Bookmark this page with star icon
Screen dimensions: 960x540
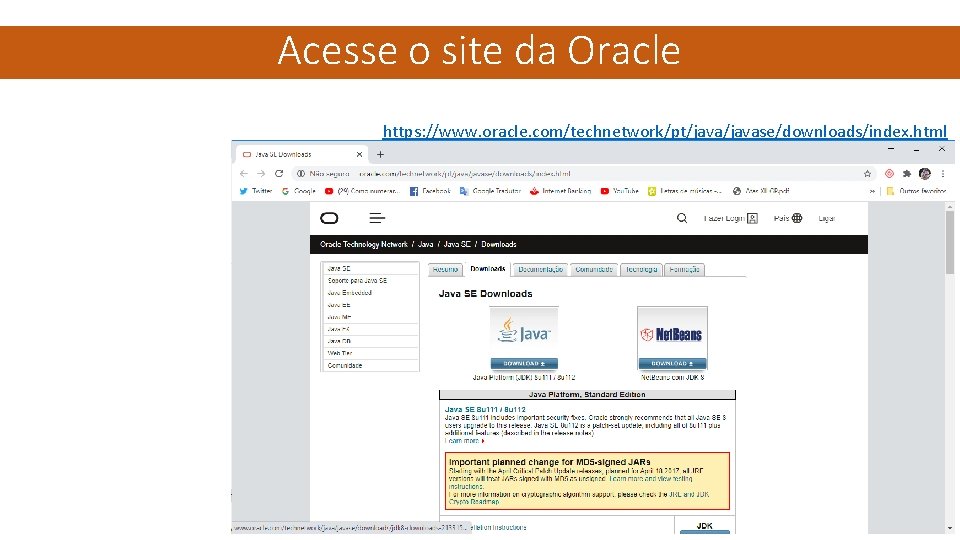pyautogui.click(x=868, y=174)
